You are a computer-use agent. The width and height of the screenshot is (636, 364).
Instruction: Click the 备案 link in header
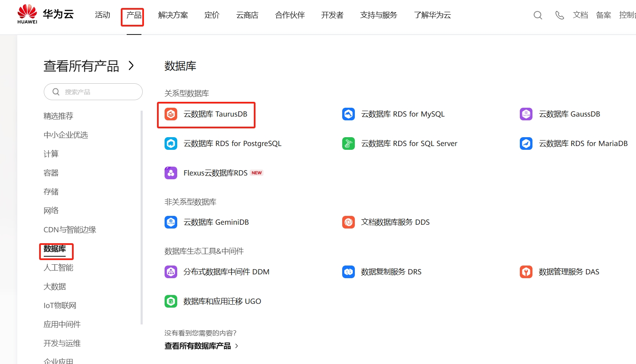pos(604,15)
